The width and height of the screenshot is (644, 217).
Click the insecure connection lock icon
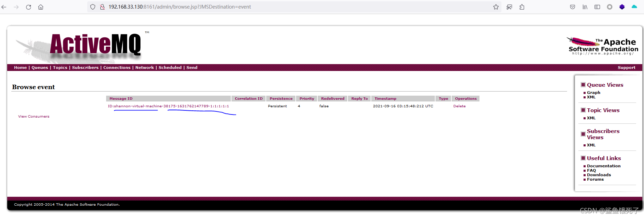click(x=102, y=7)
